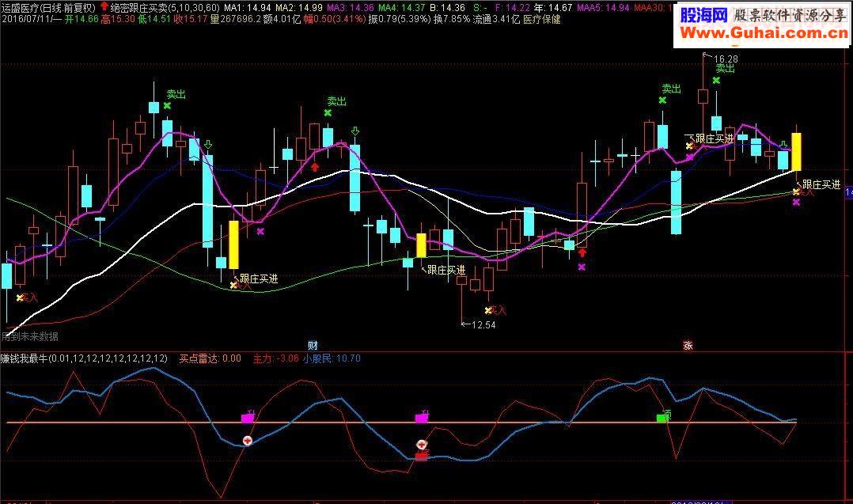Click the amplitude value 振0.79(5.39%)
Screen dimensions: 853x504
[x=400, y=20]
